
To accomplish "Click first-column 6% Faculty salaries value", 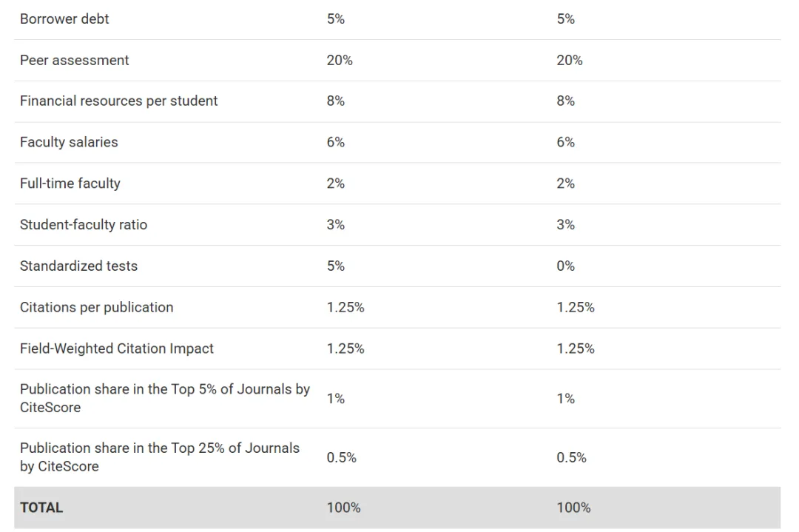I will coord(336,142).
